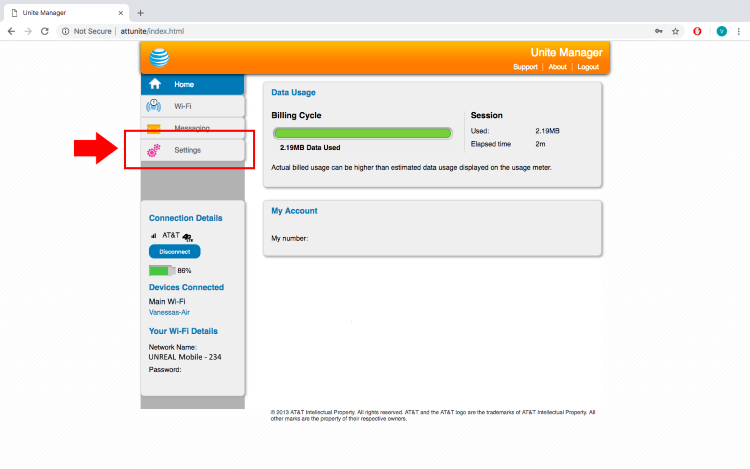
Task: Open the Wi-Fi sidebar section
Action: coord(192,106)
